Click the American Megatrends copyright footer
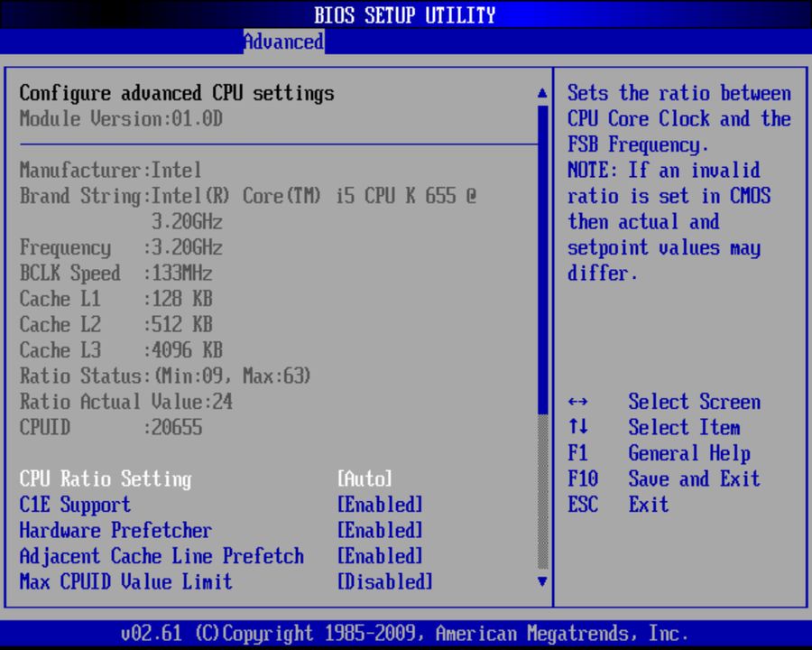Screen dimensions: 812x650 click(405, 634)
